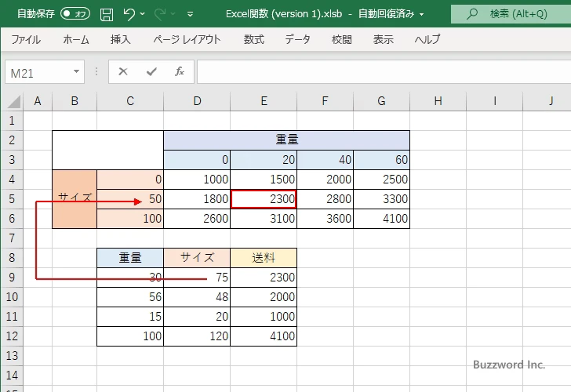Image resolution: width=571 pixels, height=392 pixels.
Task: Click the Save disk icon
Action: point(107,14)
